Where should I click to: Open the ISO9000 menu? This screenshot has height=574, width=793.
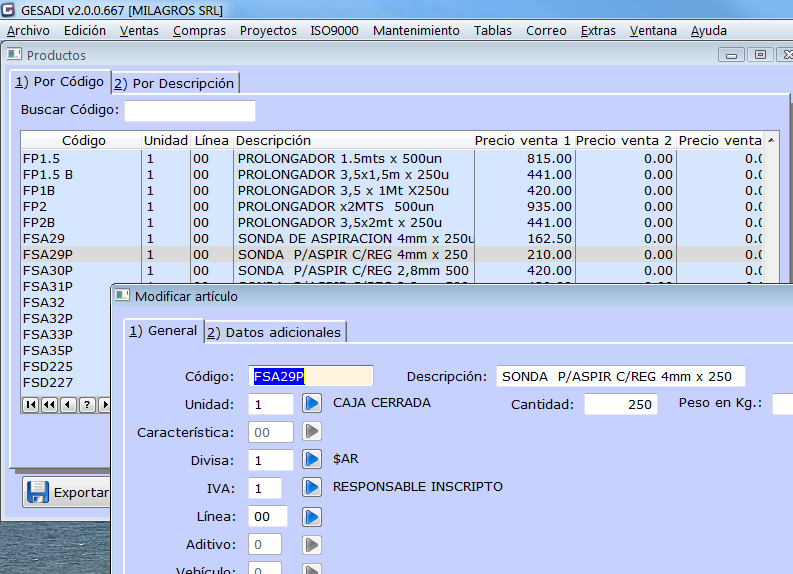click(x=334, y=31)
